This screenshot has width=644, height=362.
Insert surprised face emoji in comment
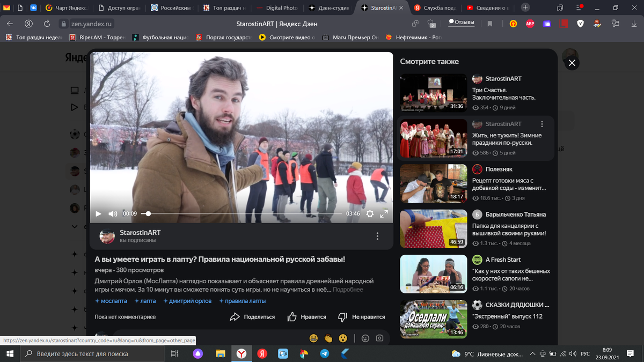click(343, 338)
